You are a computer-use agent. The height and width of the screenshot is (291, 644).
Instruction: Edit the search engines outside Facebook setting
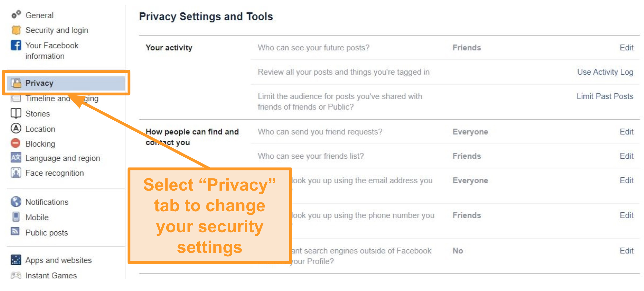coord(626,251)
